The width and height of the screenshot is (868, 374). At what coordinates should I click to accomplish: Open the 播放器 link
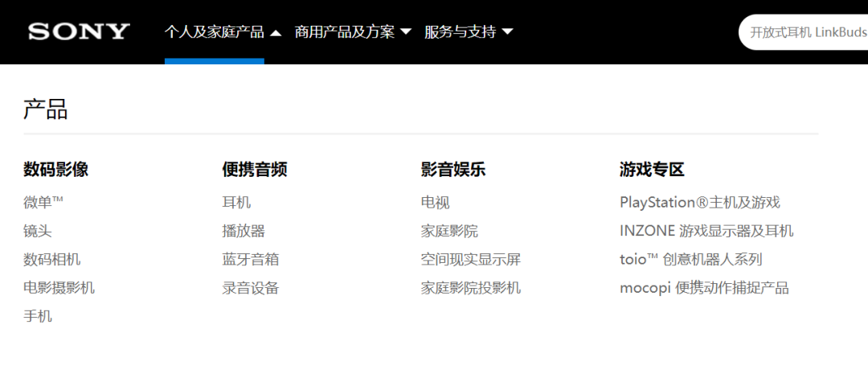tap(244, 231)
